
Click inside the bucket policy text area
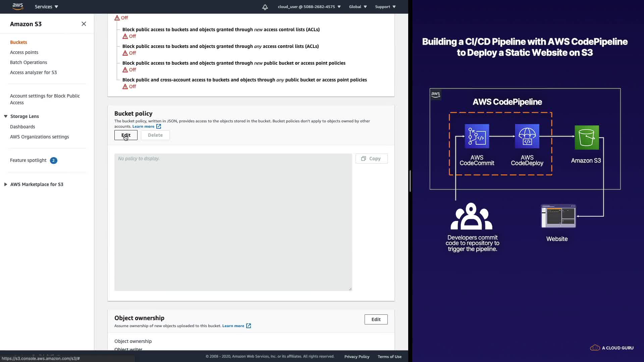point(233,222)
